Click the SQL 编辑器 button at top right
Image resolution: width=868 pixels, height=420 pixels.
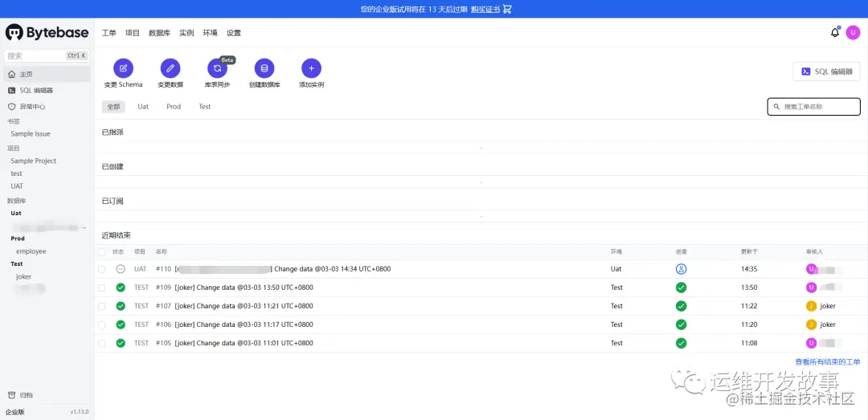pyautogui.click(x=826, y=71)
